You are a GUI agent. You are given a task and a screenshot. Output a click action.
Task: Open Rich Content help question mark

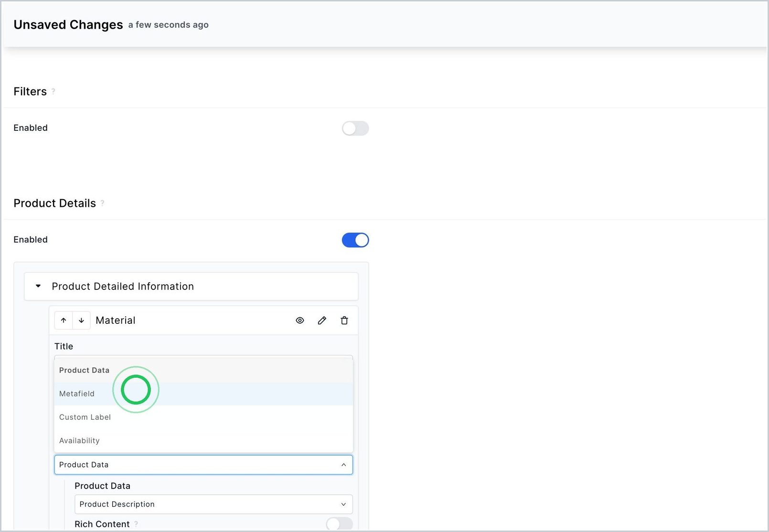coord(136,524)
